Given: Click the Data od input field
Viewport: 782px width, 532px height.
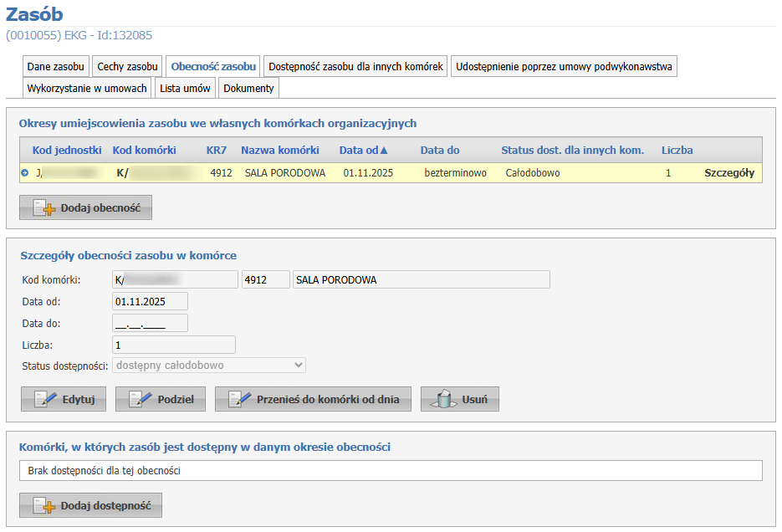Looking at the screenshot, I should pyautogui.click(x=150, y=301).
